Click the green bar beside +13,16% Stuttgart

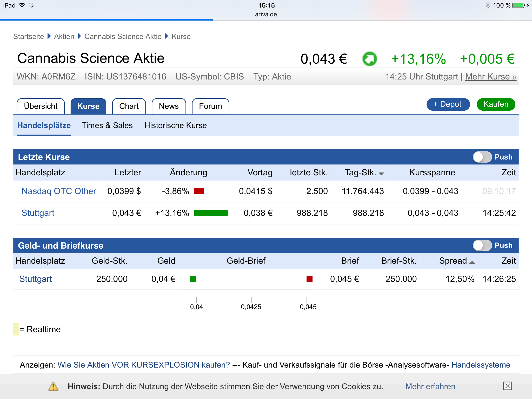click(x=211, y=213)
